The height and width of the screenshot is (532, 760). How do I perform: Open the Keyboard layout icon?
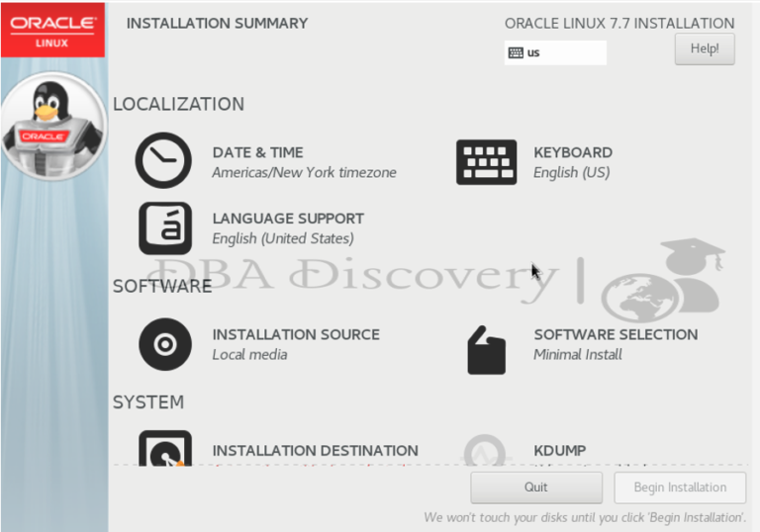point(486,162)
